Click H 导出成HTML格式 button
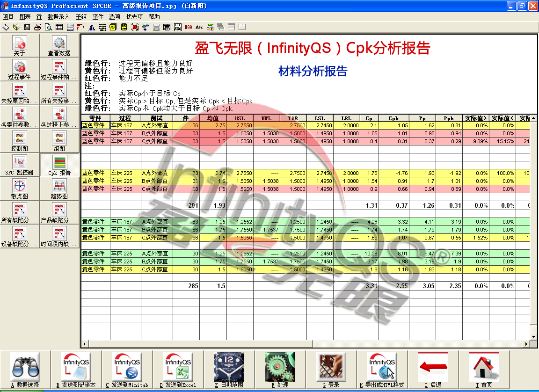The image size is (539, 392). coord(382,370)
